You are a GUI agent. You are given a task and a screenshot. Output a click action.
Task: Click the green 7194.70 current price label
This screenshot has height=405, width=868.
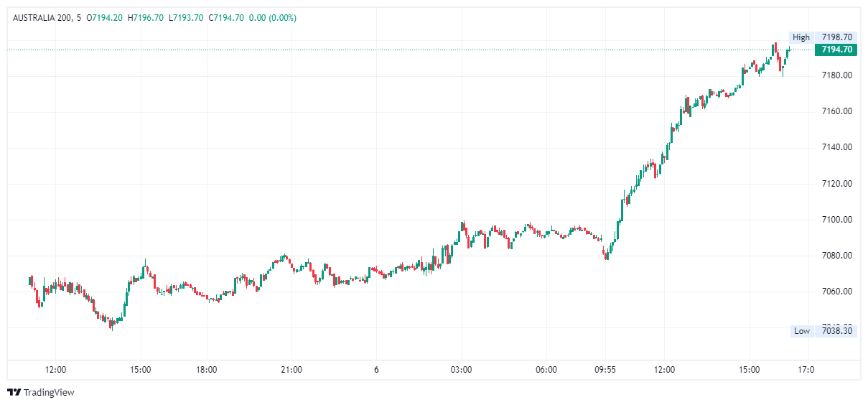pyautogui.click(x=836, y=50)
